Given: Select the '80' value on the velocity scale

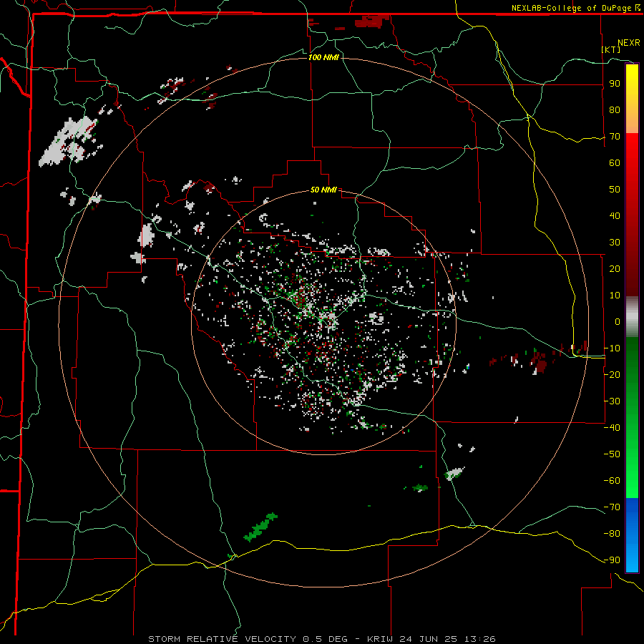Looking at the screenshot, I should coord(615,110).
